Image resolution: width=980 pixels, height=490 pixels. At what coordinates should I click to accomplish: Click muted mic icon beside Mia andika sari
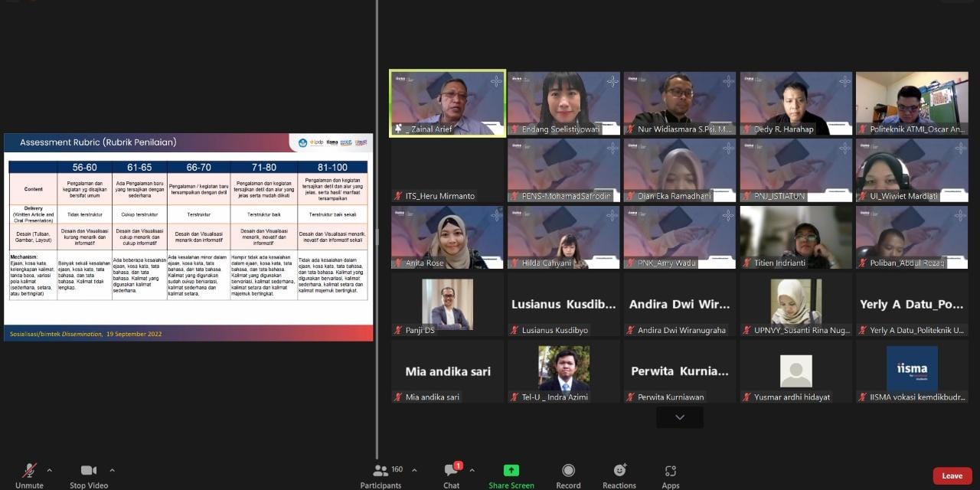pyautogui.click(x=398, y=397)
